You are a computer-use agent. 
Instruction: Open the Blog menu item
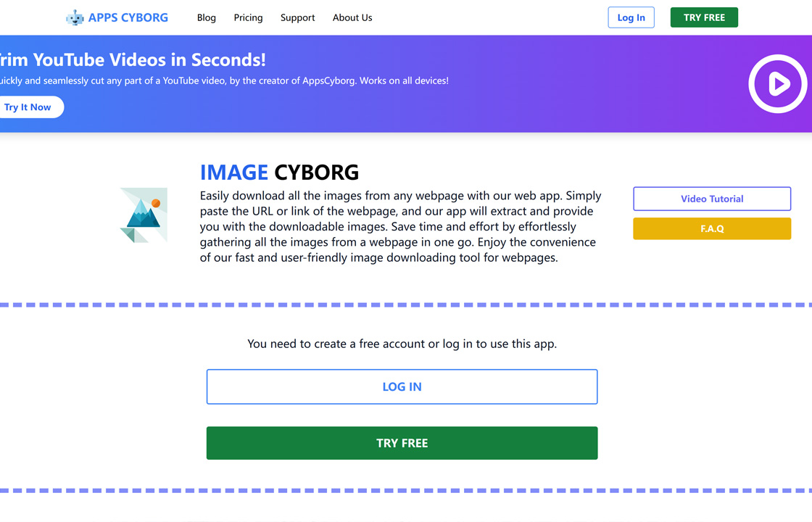[206, 17]
